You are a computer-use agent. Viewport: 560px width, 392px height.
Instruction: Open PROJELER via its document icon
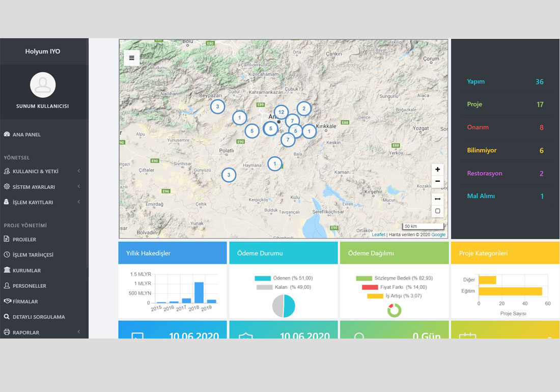click(7, 239)
